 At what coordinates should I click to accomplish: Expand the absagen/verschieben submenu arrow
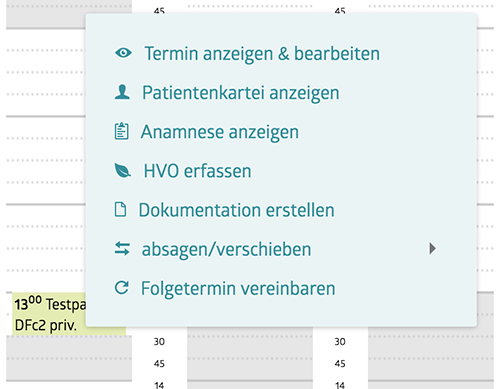coord(432,248)
